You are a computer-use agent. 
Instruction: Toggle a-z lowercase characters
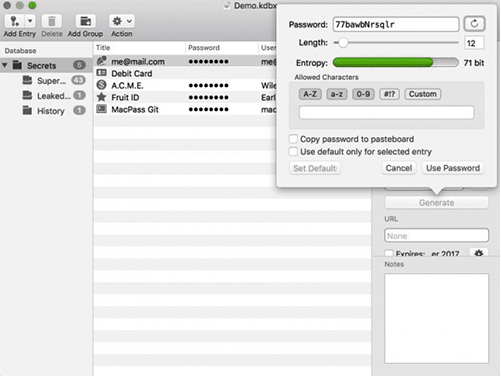coord(337,94)
